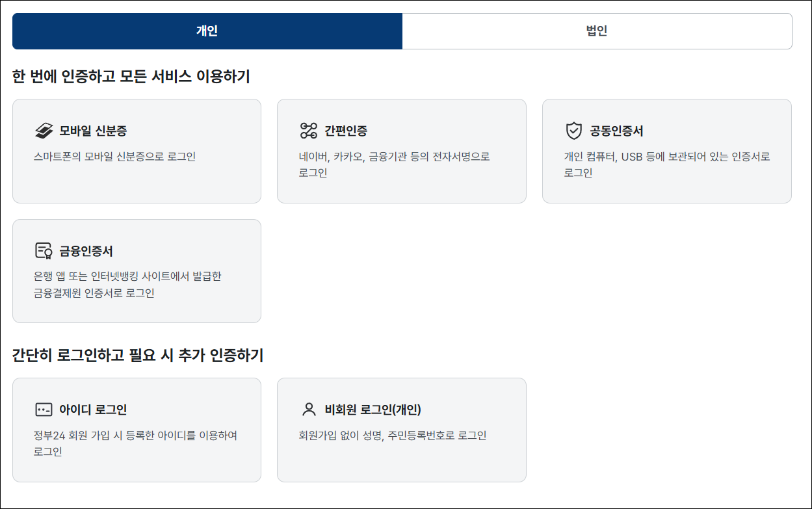
Task: Open the 아이디 로그인 heading
Action: pyautogui.click(x=93, y=410)
